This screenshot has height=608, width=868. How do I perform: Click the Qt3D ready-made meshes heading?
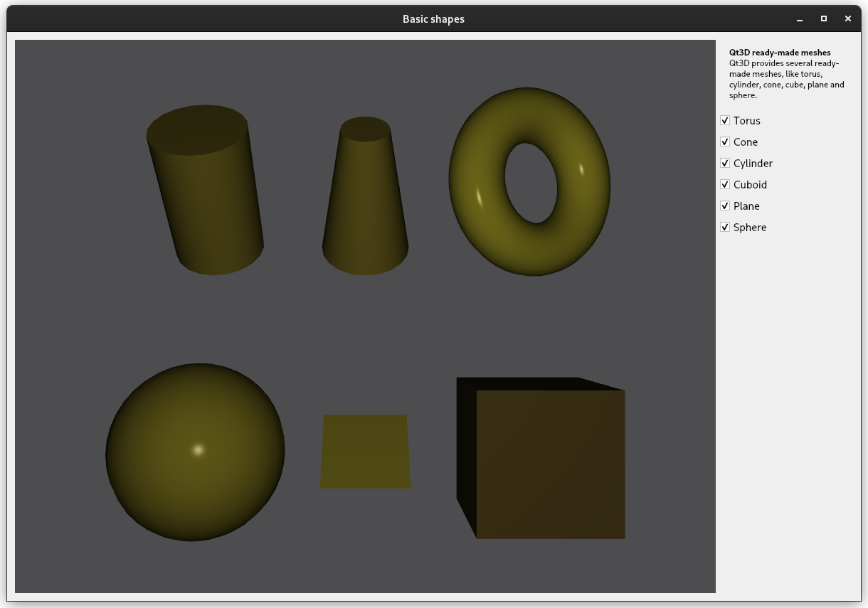[780, 53]
